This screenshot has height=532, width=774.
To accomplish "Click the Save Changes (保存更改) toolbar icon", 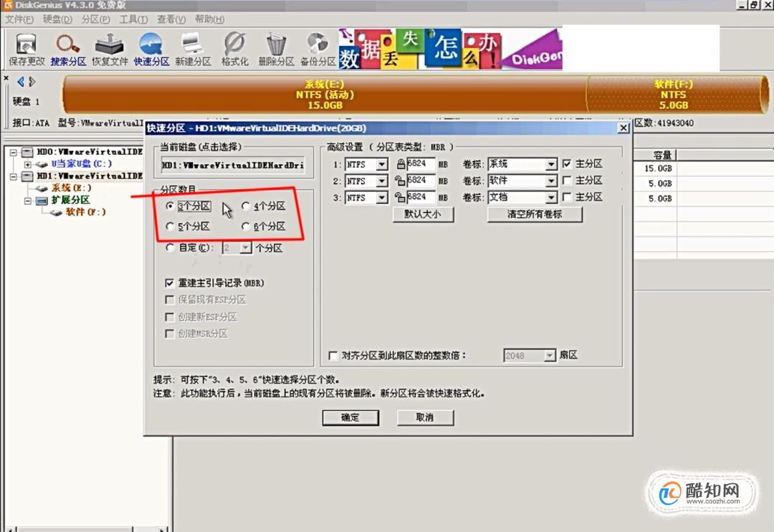I will click(27, 49).
